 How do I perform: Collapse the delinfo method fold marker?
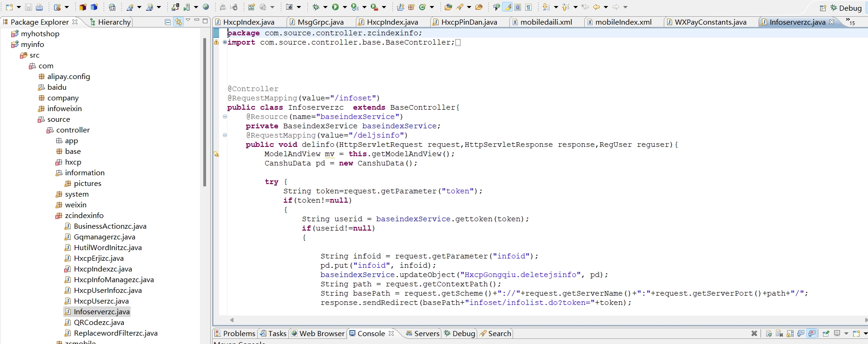coord(225,135)
